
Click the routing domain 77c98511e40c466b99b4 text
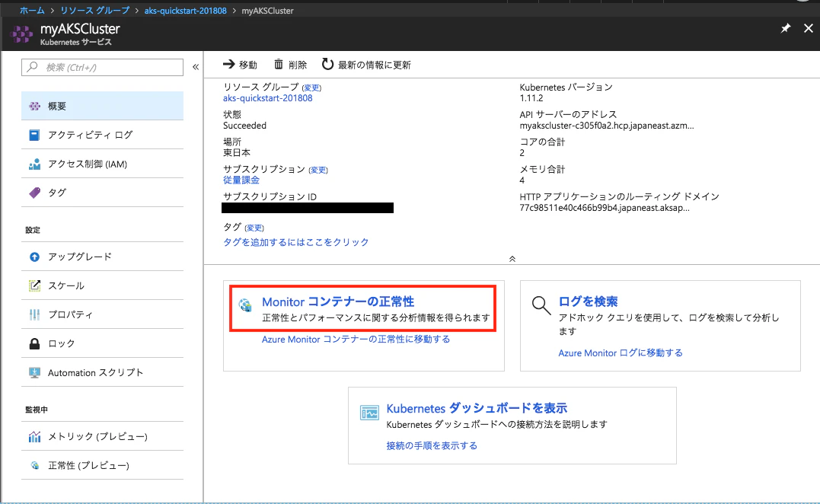[x=605, y=208]
